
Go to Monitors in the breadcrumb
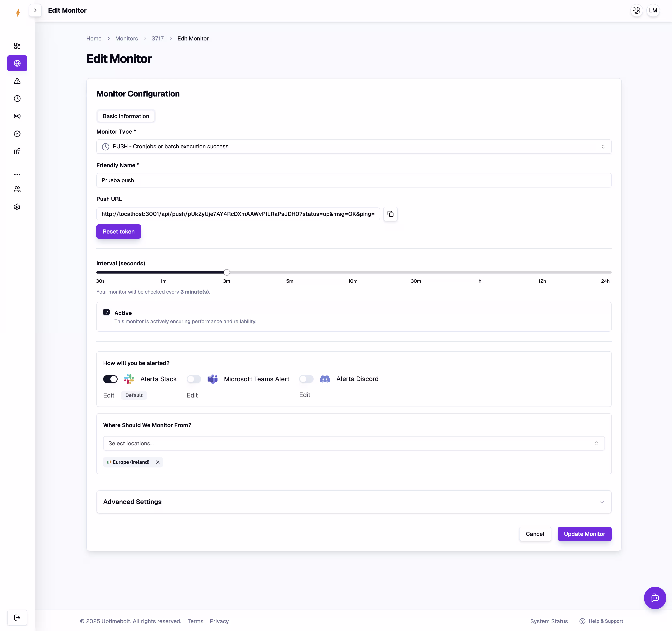[126, 38]
